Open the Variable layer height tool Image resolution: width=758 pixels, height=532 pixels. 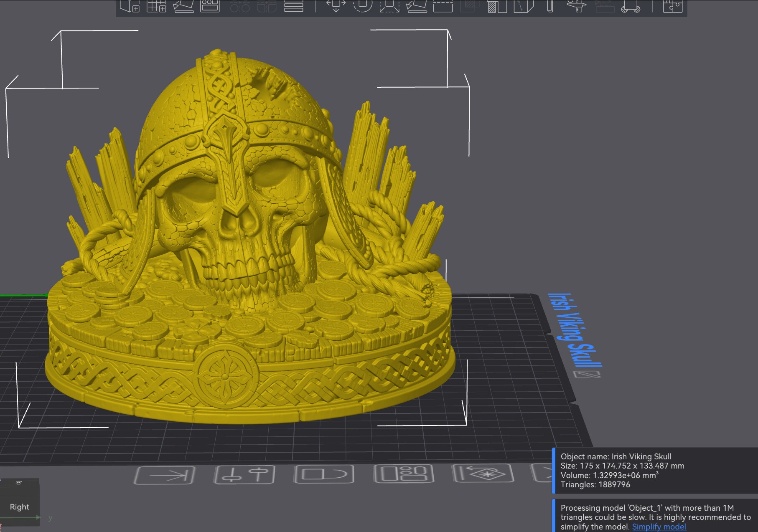point(294,6)
